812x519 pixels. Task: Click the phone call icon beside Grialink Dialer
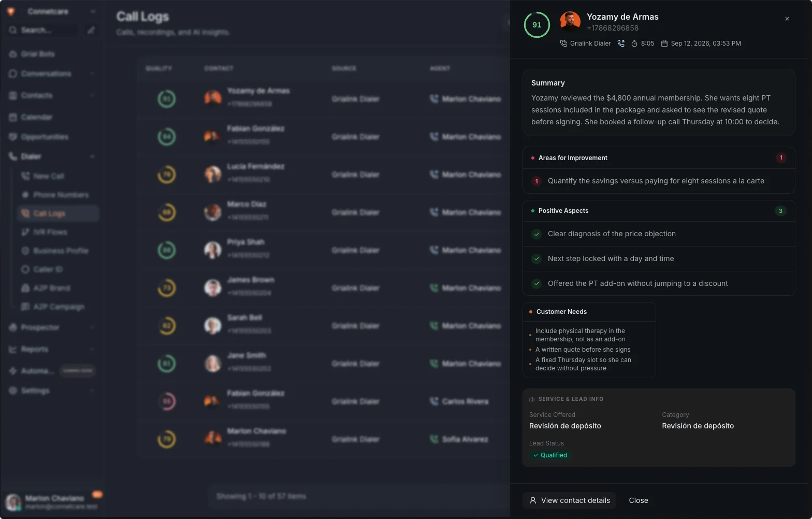click(621, 44)
